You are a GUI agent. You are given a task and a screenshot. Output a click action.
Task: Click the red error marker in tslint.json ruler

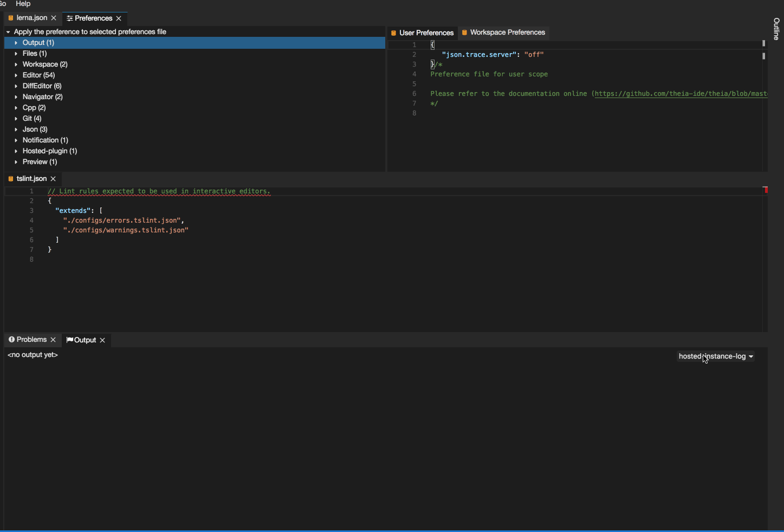(x=766, y=190)
